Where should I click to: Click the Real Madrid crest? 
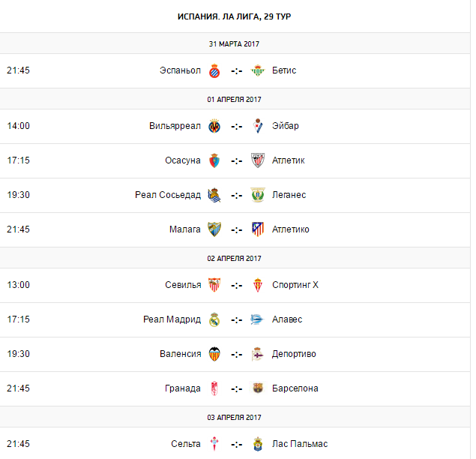pos(214,319)
